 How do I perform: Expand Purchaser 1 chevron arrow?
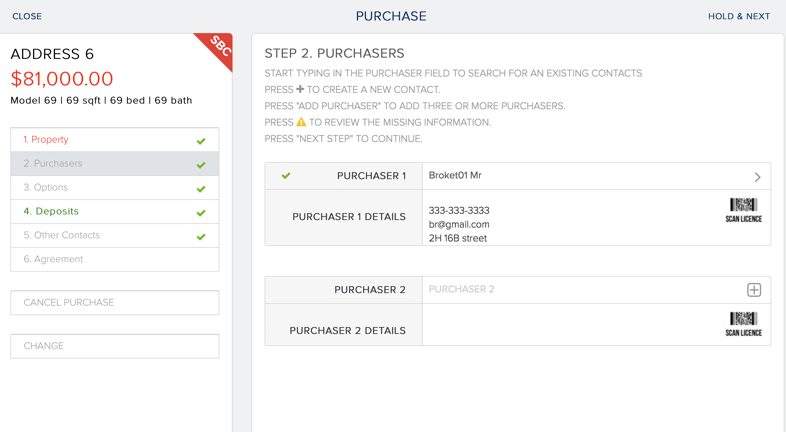[757, 177]
